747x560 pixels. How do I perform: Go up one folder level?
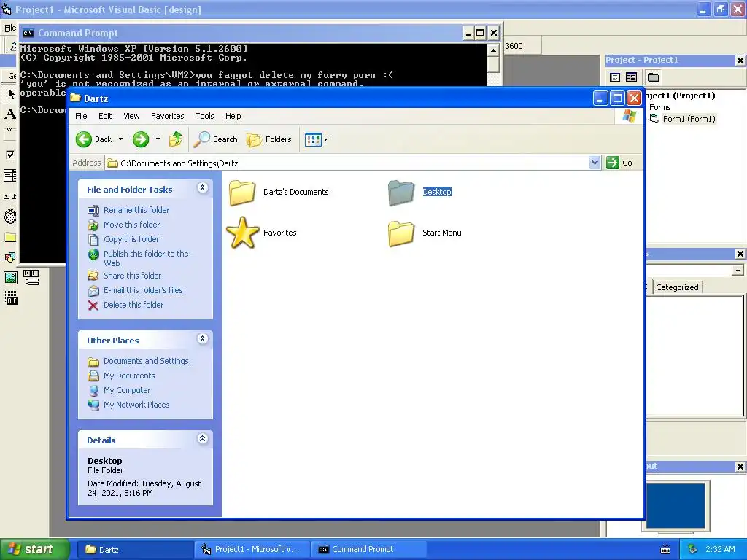click(176, 139)
